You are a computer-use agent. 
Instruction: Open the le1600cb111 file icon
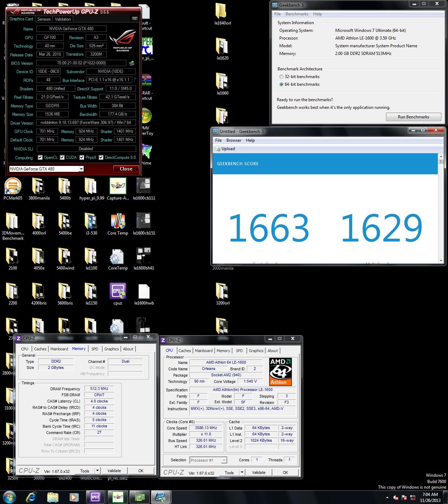[144, 189]
